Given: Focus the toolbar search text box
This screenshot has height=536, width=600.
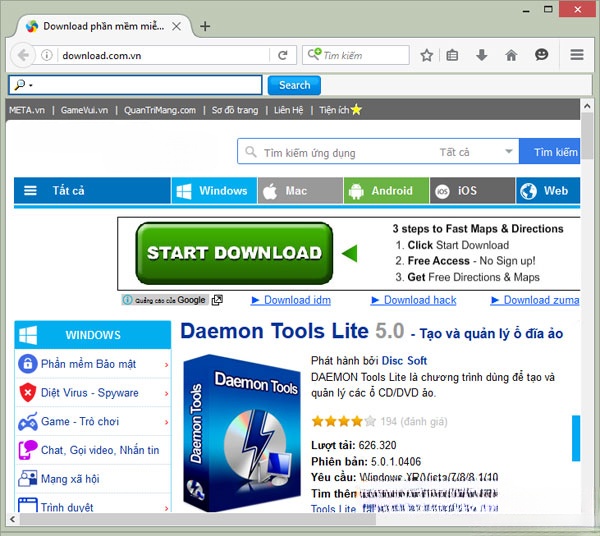Looking at the screenshot, I should pyautogui.click(x=135, y=85).
